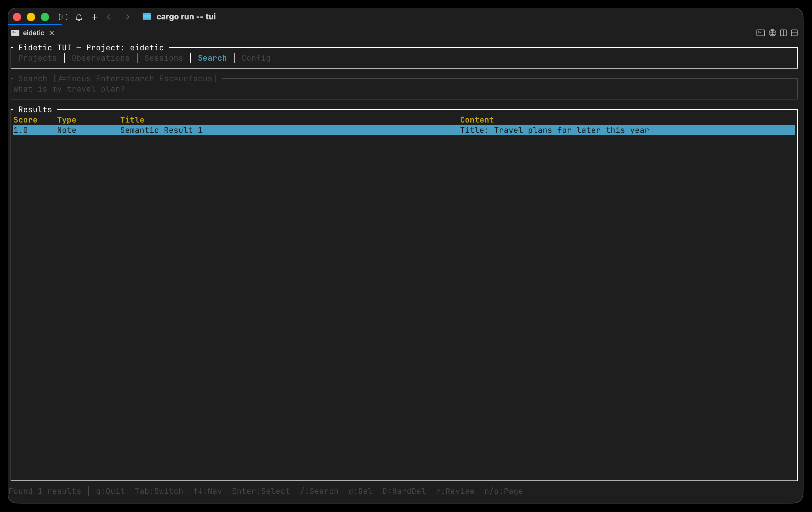
Task: Click the n/p:Page hint
Action: (x=504, y=491)
